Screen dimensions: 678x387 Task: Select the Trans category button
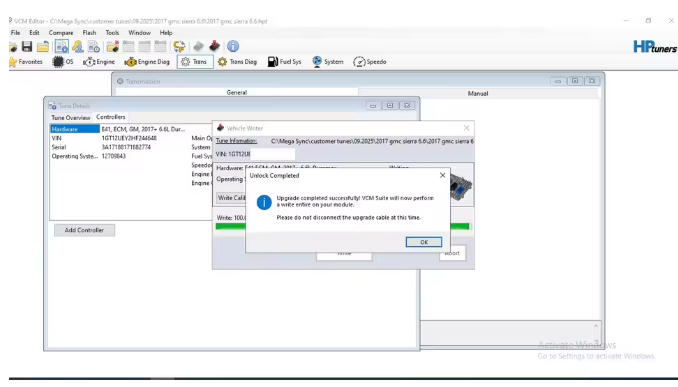point(195,62)
